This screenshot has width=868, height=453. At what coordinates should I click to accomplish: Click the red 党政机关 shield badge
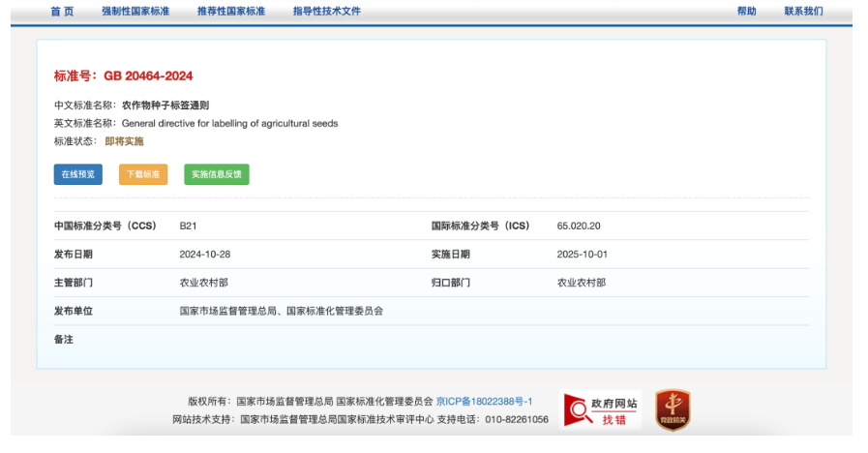pyautogui.click(x=672, y=409)
